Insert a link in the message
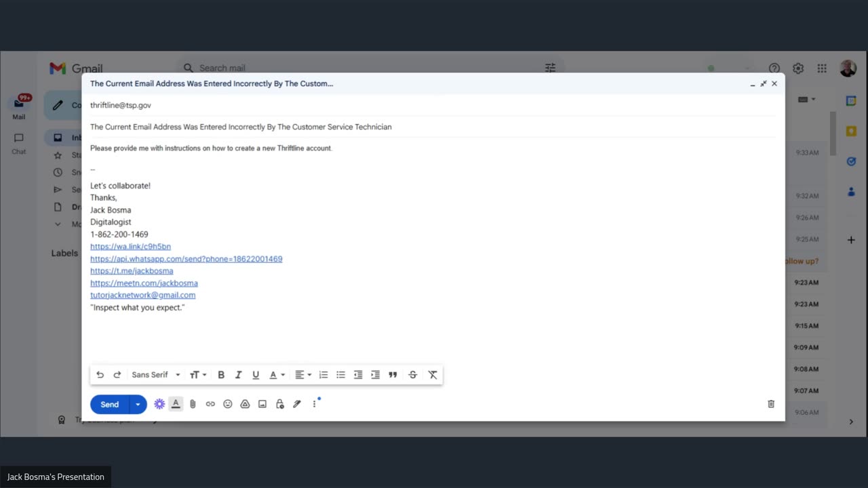Screen dimensions: 868x488 [x=210, y=404]
